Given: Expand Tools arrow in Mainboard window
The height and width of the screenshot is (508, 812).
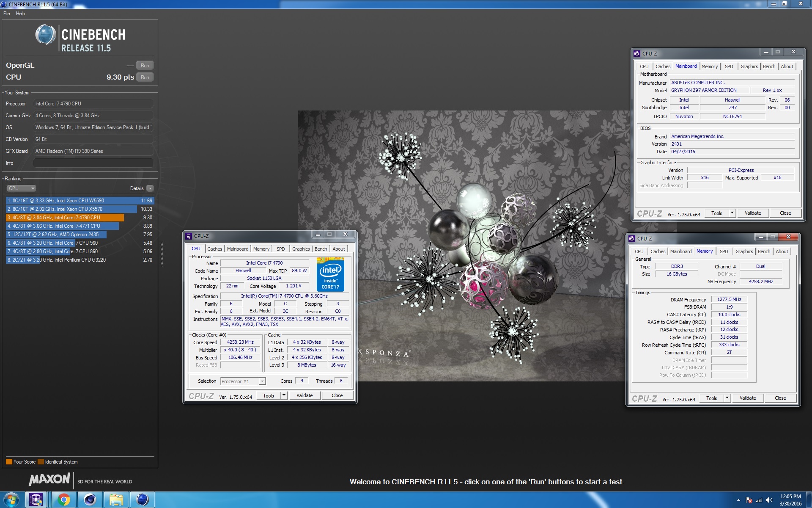Looking at the screenshot, I should [732, 213].
